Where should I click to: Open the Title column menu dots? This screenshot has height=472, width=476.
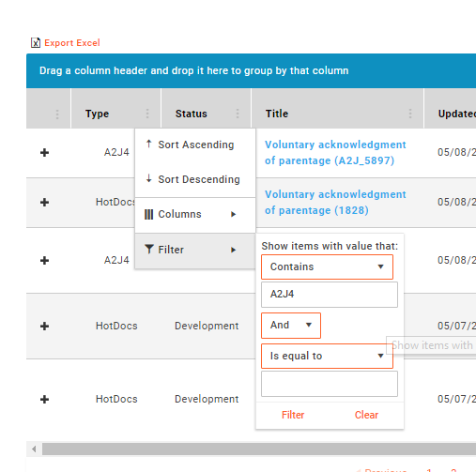(410, 114)
